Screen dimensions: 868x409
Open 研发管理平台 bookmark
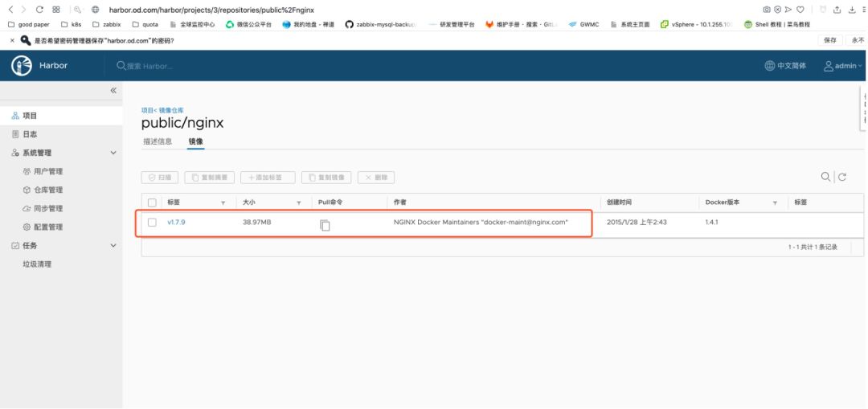tap(452, 24)
